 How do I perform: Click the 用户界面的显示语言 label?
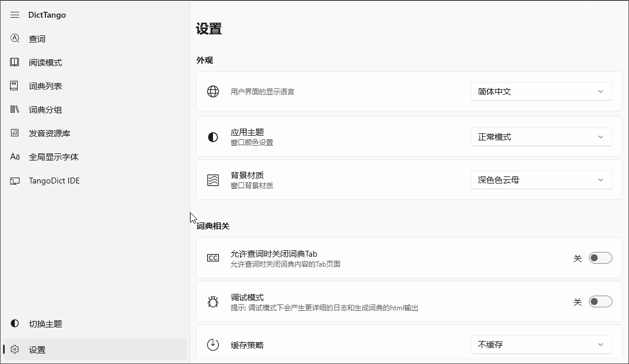(263, 92)
